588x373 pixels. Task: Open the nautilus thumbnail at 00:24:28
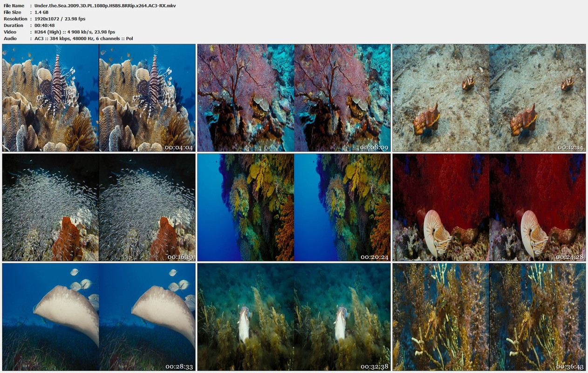489,207
